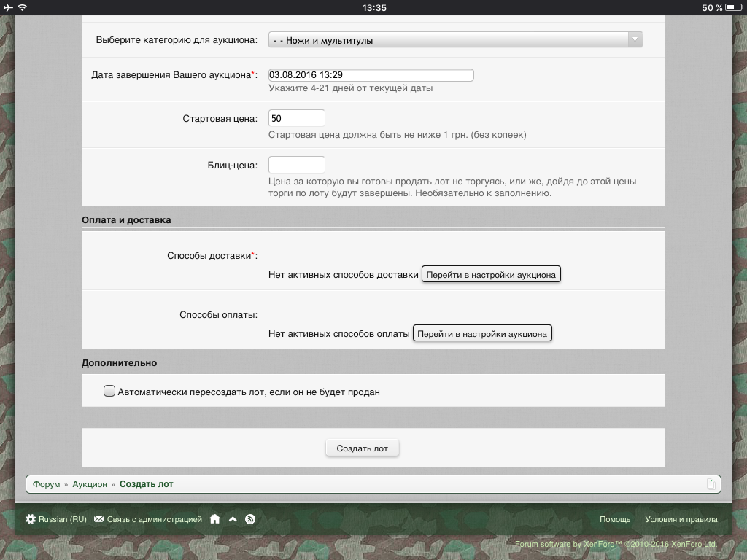Open the RSS feed icon

click(250, 519)
